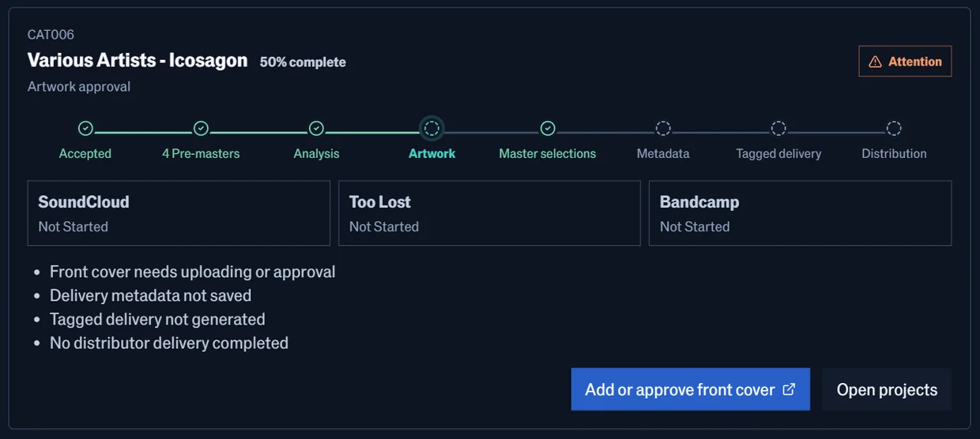Click the Master selections checkmark icon
The height and width of the screenshot is (439, 980).
(x=548, y=128)
